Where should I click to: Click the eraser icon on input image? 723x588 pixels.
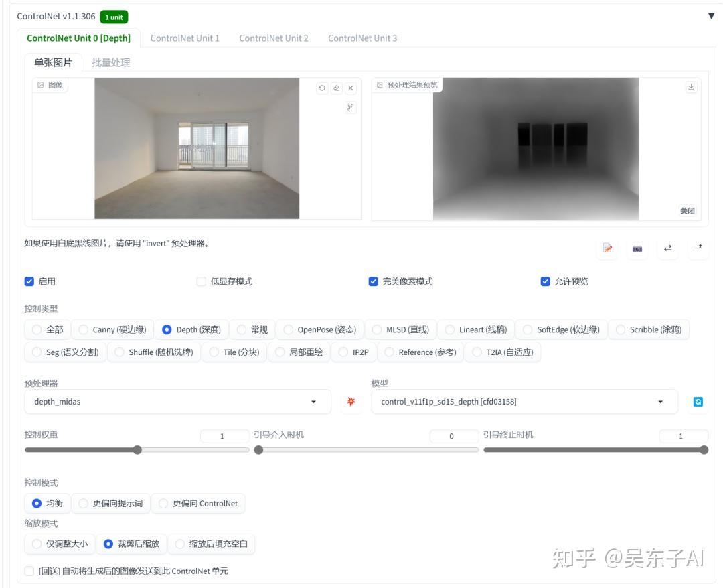pos(336,88)
